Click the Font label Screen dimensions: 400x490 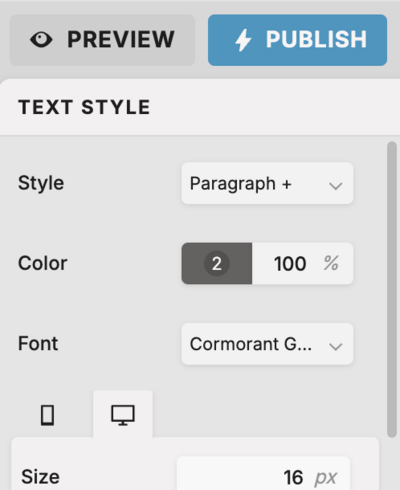pos(38,344)
